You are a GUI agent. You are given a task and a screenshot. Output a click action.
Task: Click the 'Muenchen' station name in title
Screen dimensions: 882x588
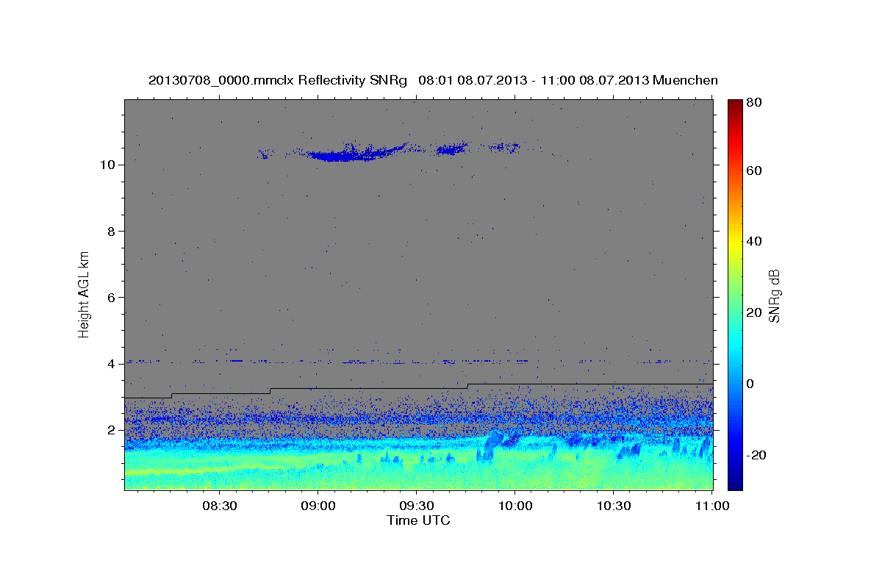pyautogui.click(x=686, y=80)
